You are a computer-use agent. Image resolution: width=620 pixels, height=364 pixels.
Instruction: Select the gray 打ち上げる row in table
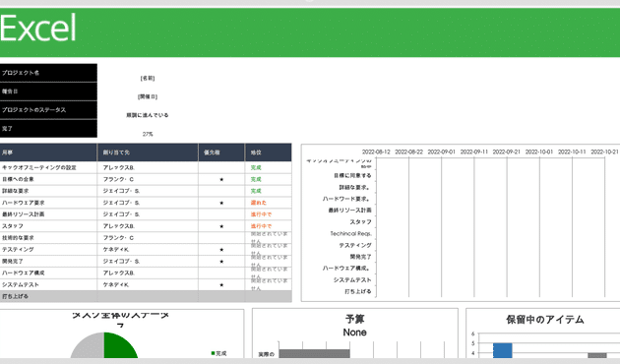pyautogui.click(x=146, y=296)
